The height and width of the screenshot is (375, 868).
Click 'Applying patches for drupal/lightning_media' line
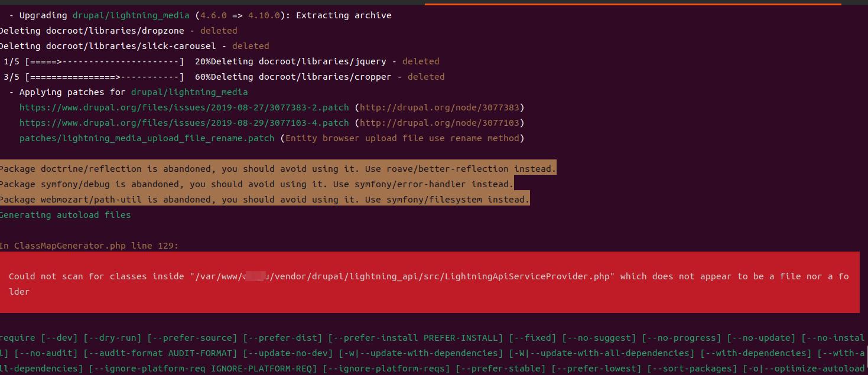(128, 92)
